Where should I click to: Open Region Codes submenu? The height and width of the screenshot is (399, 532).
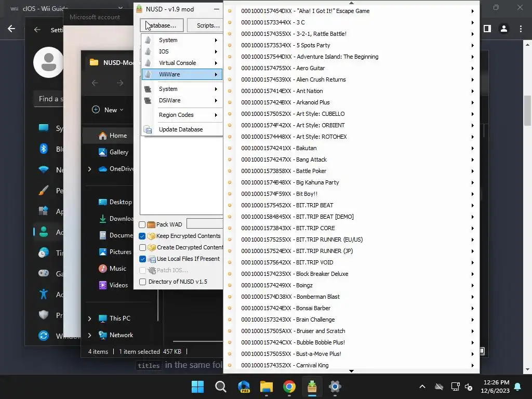click(x=182, y=115)
